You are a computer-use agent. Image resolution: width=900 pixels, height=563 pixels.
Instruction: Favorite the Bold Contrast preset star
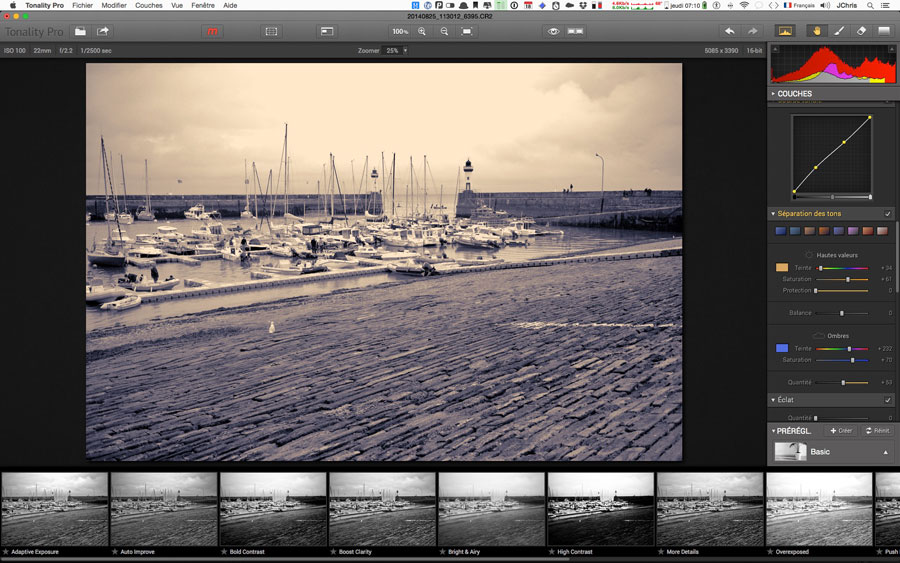[x=224, y=552]
